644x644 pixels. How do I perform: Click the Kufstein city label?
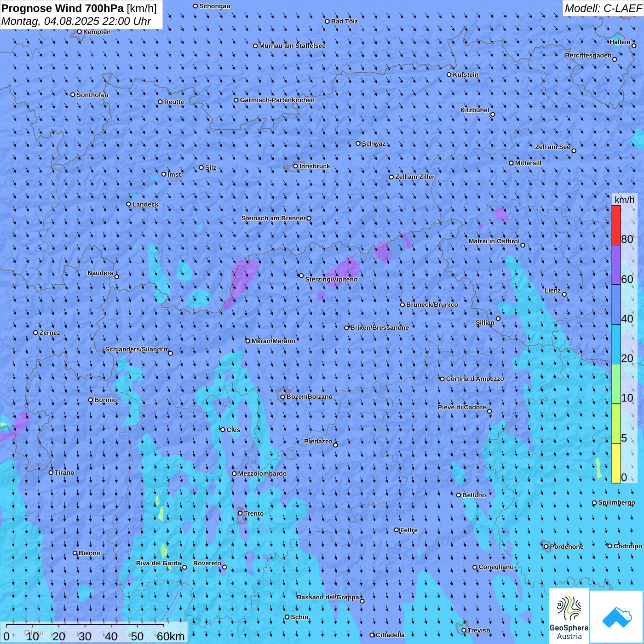466,75
